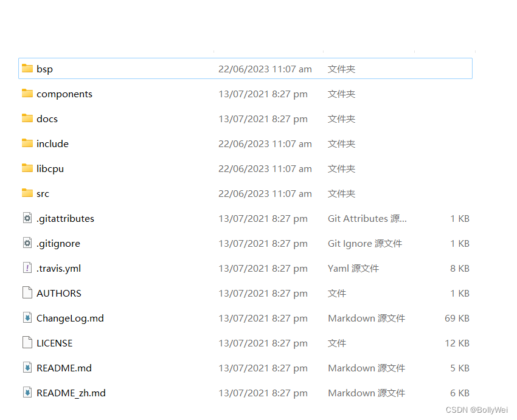Click the file icon beside LICENSE
Image resolution: width=517 pixels, height=420 pixels.
point(27,343)
